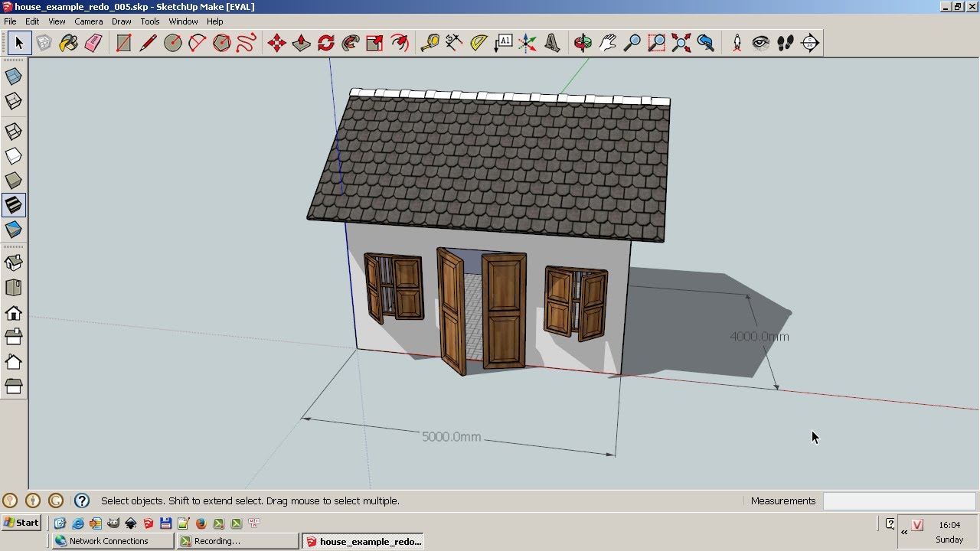This screenshot has height=551, width=980.
Task: Open the Window menu
Action: (183, 21)
